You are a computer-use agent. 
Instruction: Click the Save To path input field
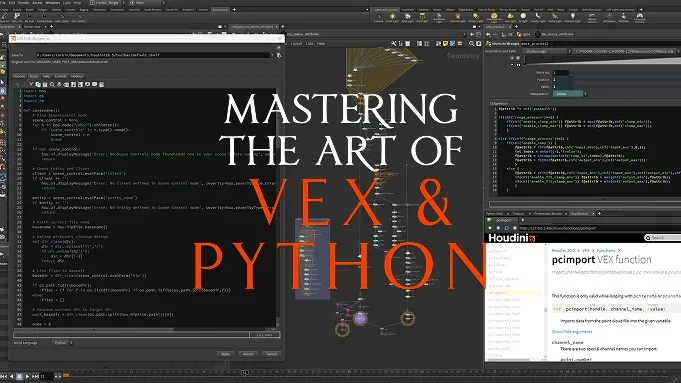pos(153,55)
